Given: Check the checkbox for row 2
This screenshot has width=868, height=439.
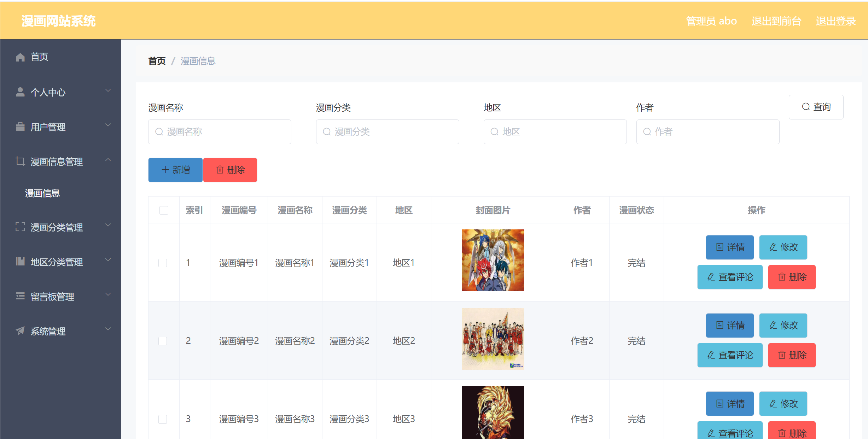Looking at the screenshot, I should (x=163, y=341).
